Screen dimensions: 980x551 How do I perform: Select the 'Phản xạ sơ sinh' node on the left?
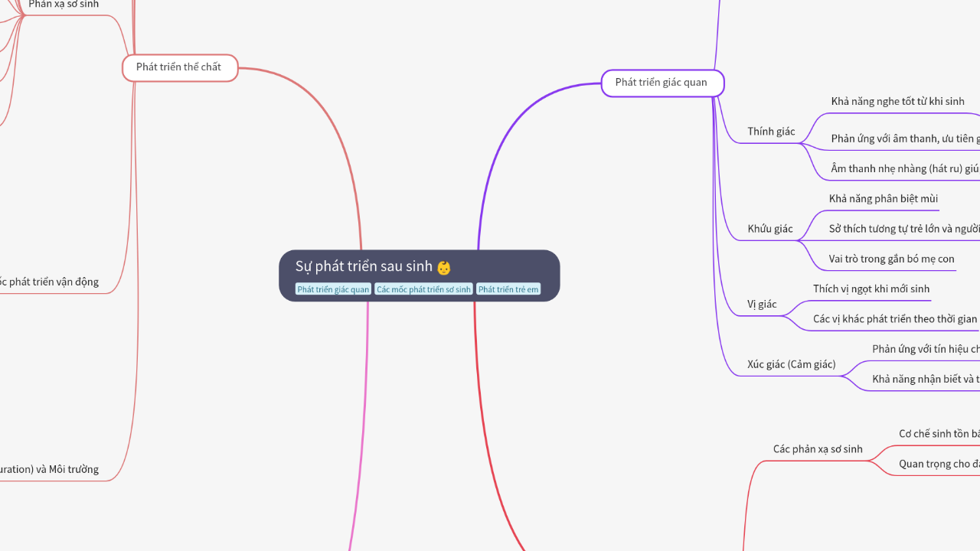(x=64, y=5)
